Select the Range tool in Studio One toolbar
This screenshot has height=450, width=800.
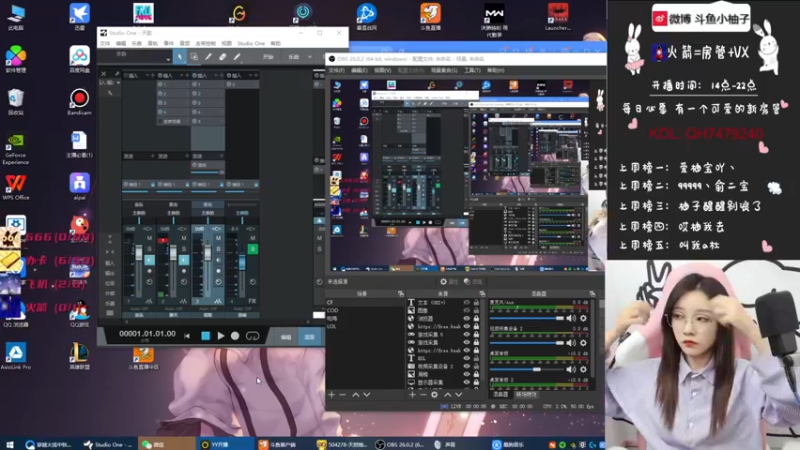(194, 57)
